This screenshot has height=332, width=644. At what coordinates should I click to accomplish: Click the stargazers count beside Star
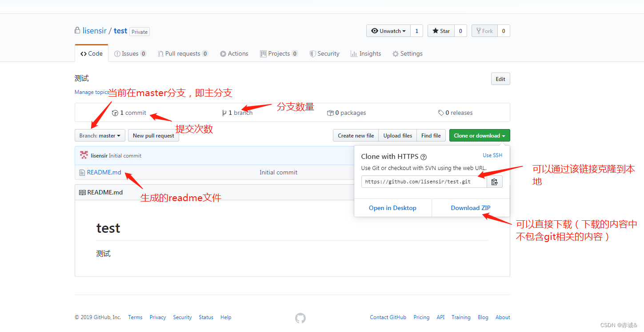pos(460,31)
